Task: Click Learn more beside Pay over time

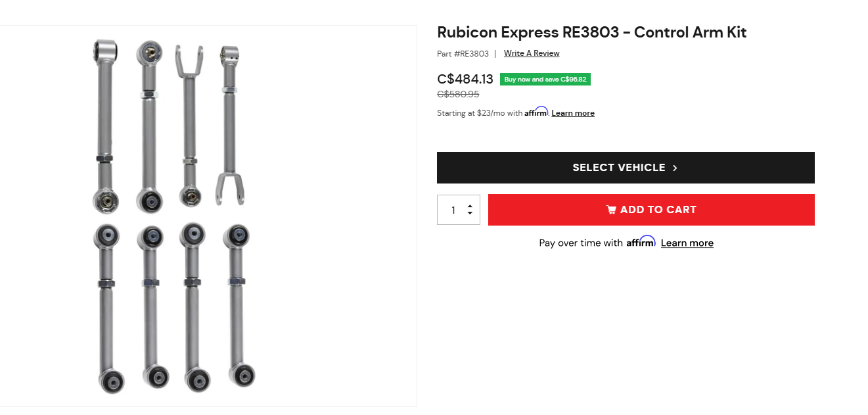Action: (687, 243)
